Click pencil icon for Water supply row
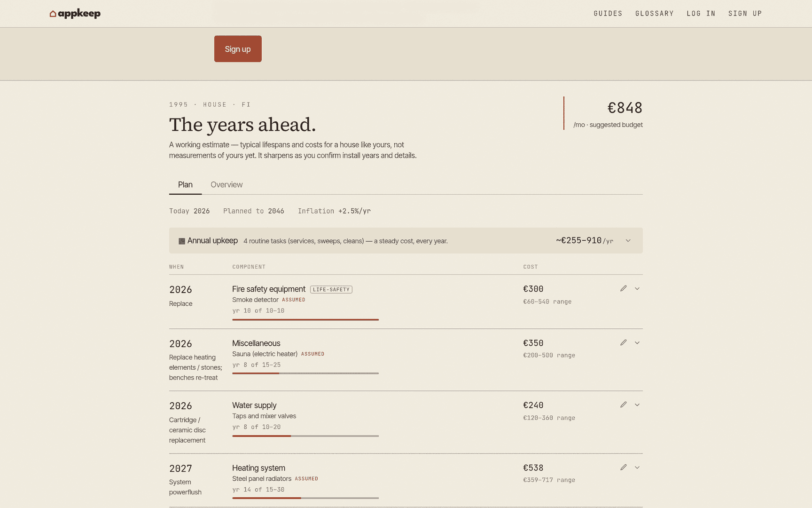812x508 pixels. click(623, 405)
